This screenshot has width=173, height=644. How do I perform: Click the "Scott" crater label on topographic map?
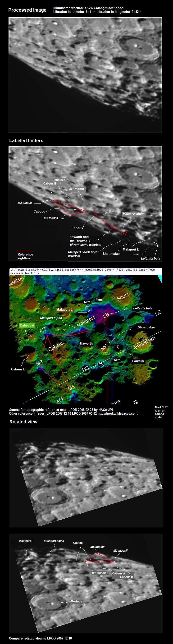(123, 297)
